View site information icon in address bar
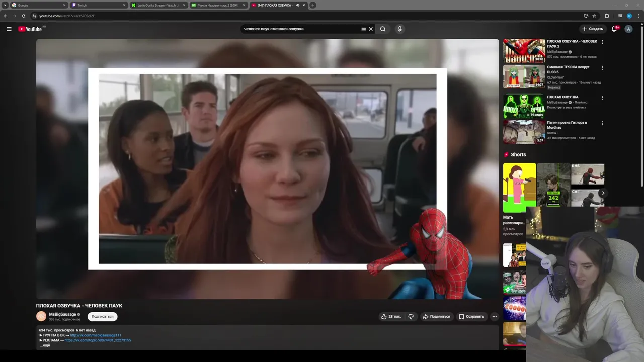Screen dimensions: 644x362 click(x=34, y=16)
